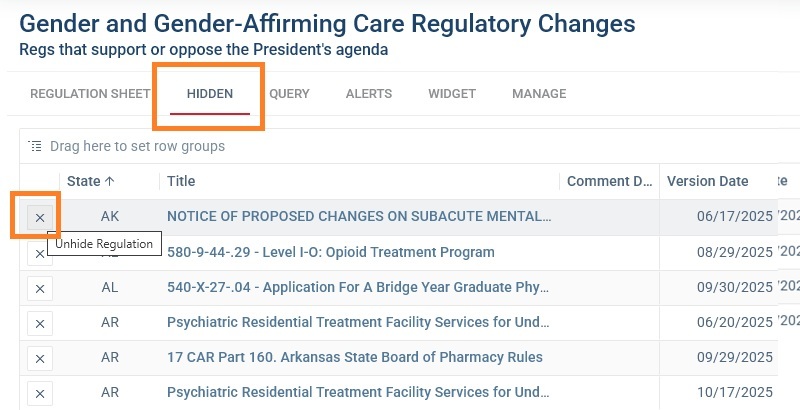Unhide the Arkansas Board of Pharmacy regulation
This screenshot has width=800, height=410.
40,358
